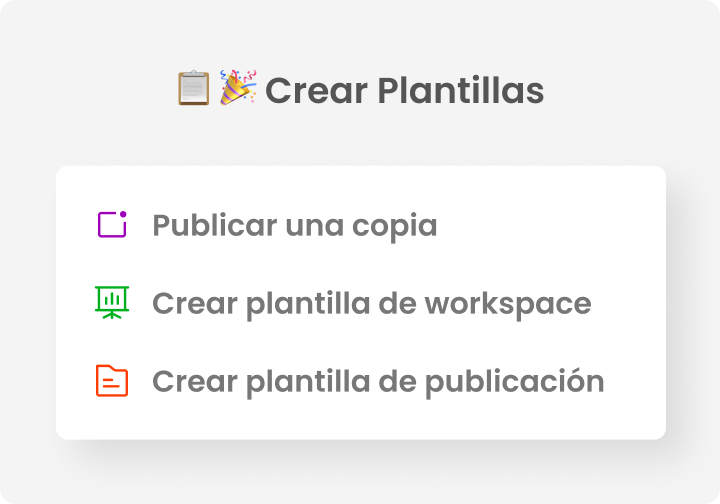Open the publication template creation option

click(x=377, y=381)
